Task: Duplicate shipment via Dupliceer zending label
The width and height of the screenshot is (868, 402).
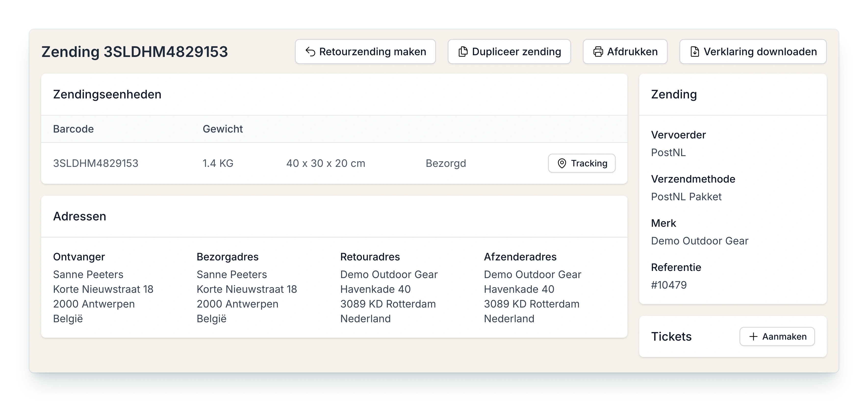Action: click(516, 52)
